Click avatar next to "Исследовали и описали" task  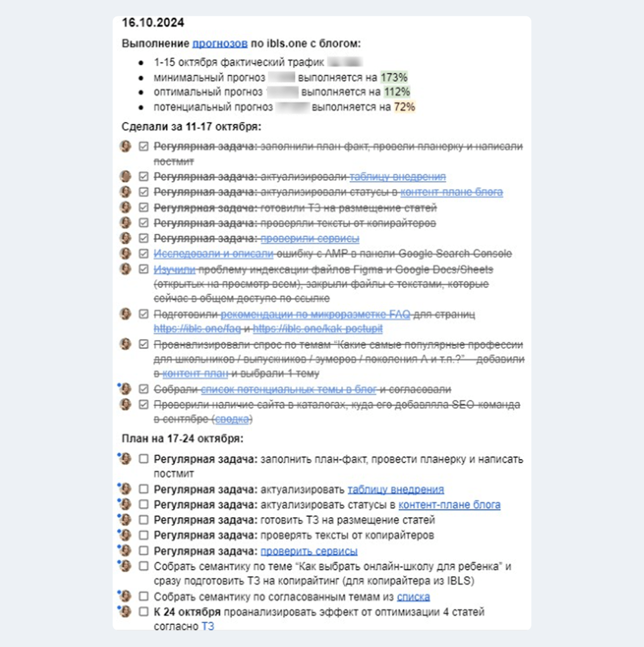126,253
